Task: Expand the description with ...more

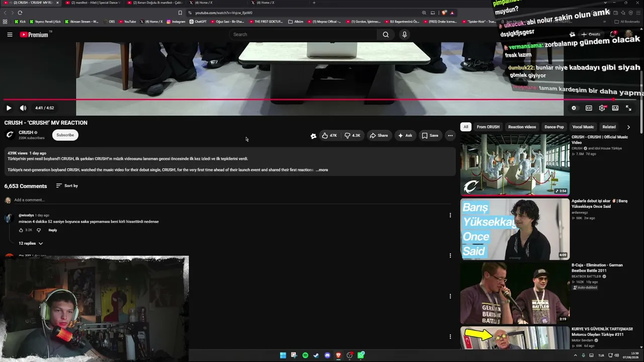Action: [x=322, y=170]
